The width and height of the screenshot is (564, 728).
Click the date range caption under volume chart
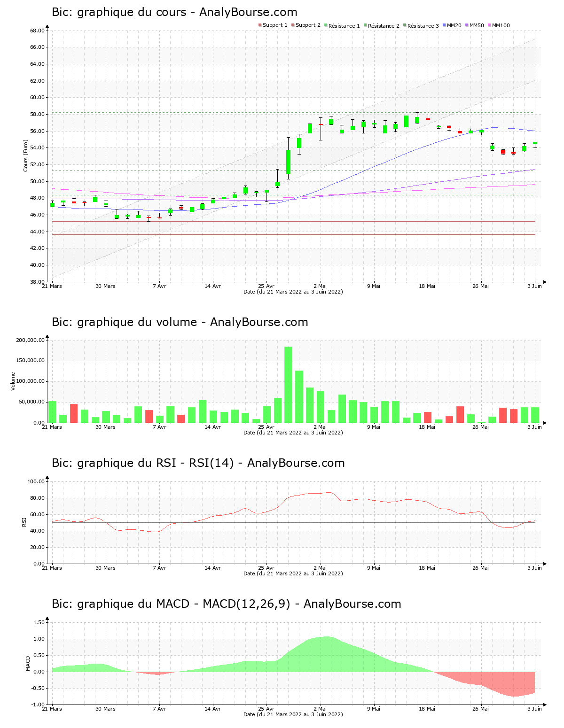point(293,433)
